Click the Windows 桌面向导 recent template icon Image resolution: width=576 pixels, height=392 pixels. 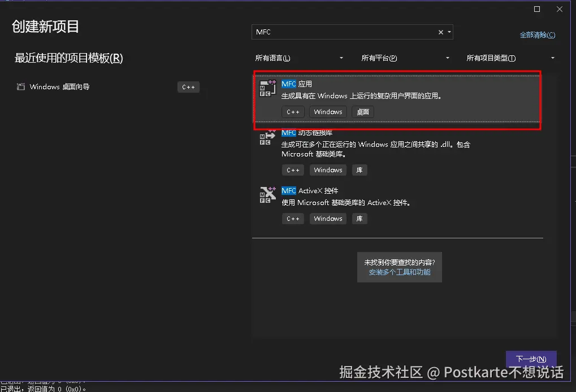(21, 86)
